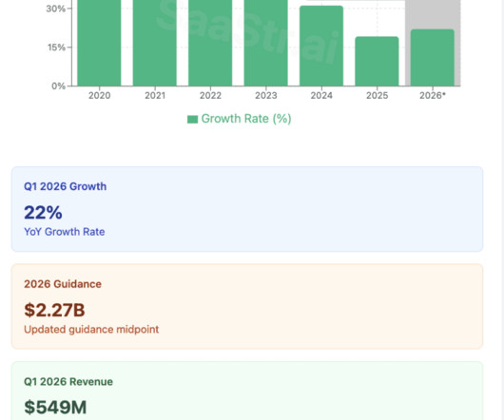504x420 pixels.
Task: Select the 2025 growth bar
Action: coord(377,62)
